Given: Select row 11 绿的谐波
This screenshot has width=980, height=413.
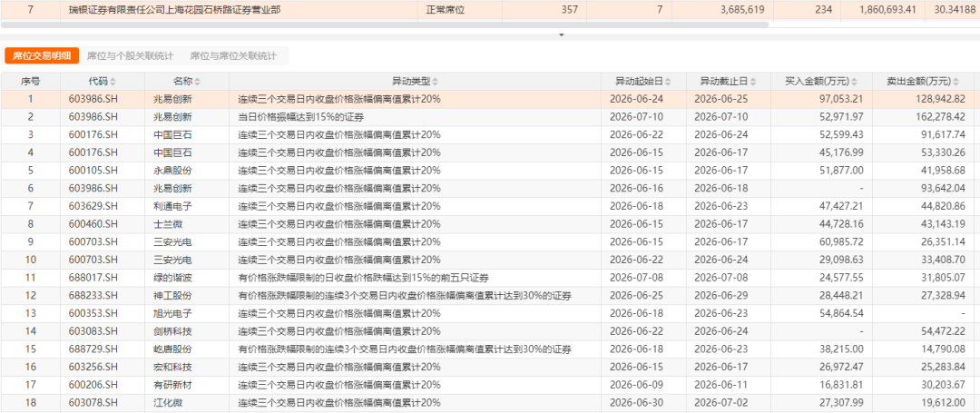Looking at the screenshot, I should 490,279.
